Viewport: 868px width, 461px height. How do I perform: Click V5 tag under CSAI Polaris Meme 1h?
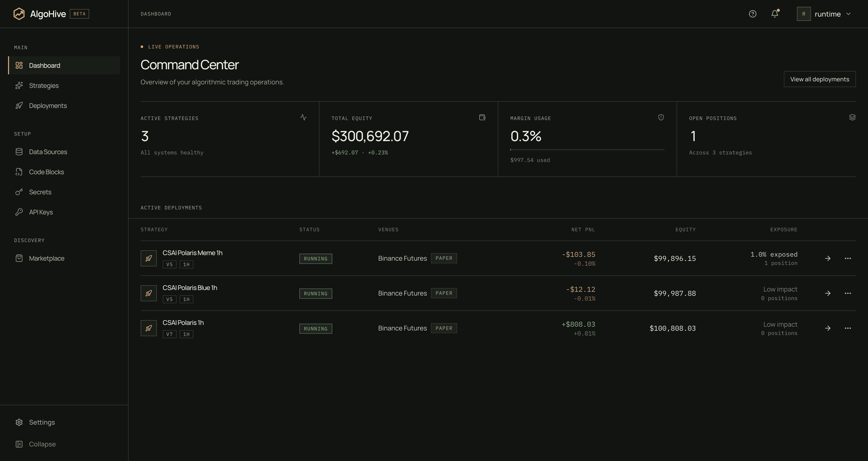(x=170, y=265)
